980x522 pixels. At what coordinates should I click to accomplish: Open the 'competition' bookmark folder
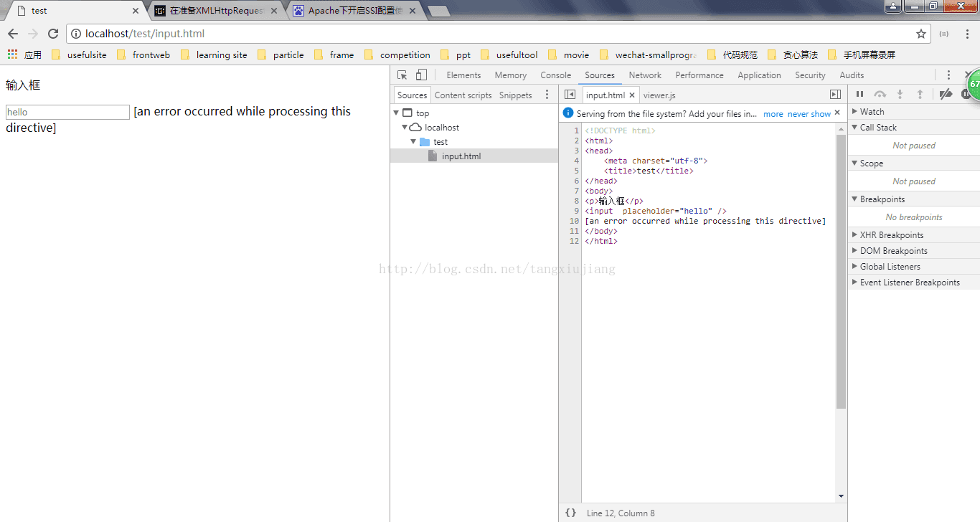point(397,54)
